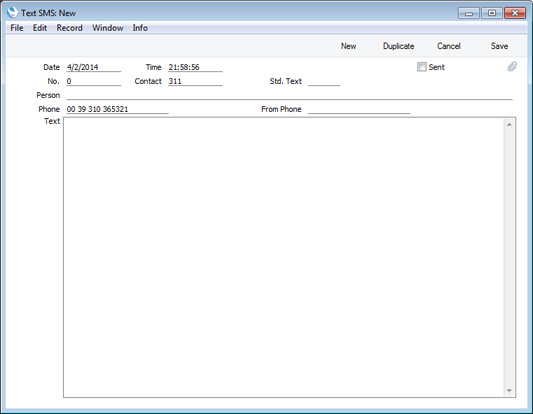Image resolution: width=533 pixels, height=414 pixels.
Task: Save the SMS record
Action: [499, 46]
